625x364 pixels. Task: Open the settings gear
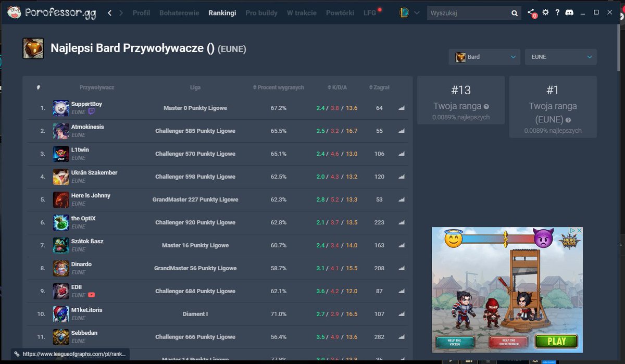(545, 12)
